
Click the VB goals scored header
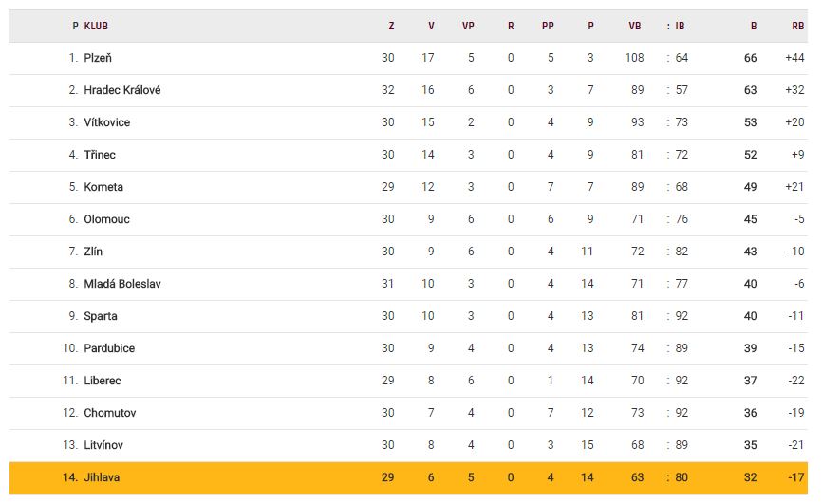click(x=634, y=26)
